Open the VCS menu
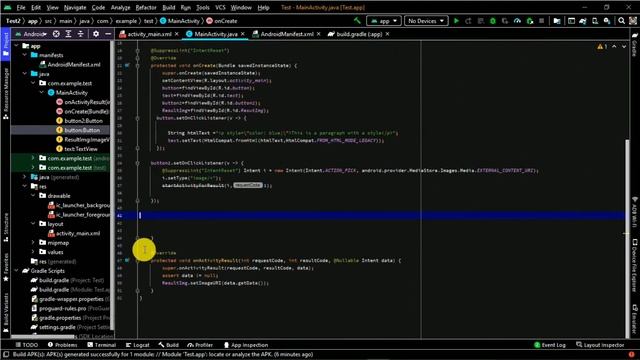The height and width of the screenshot is (360, 640). pyautogui.click(x=220, y=7)
